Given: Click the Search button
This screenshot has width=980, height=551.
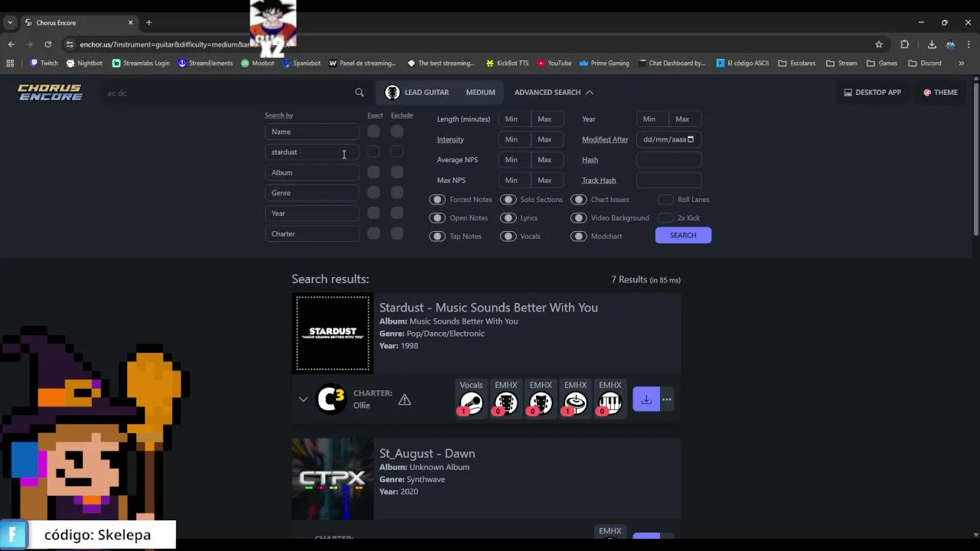Looking at the screenshot, I should click(x=683, y=236).
